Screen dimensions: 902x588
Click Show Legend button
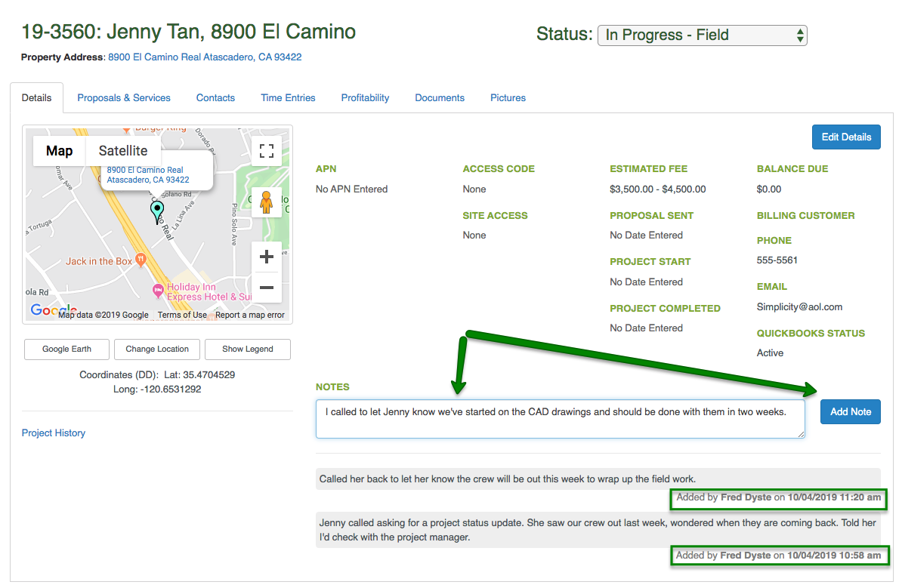247,349
